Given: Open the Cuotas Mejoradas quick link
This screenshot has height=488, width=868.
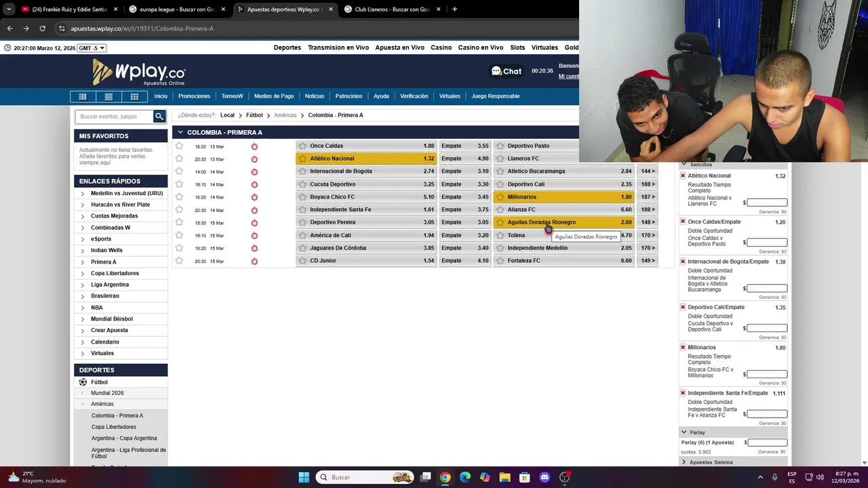Looking at the screenshot, I should [114, 216].
